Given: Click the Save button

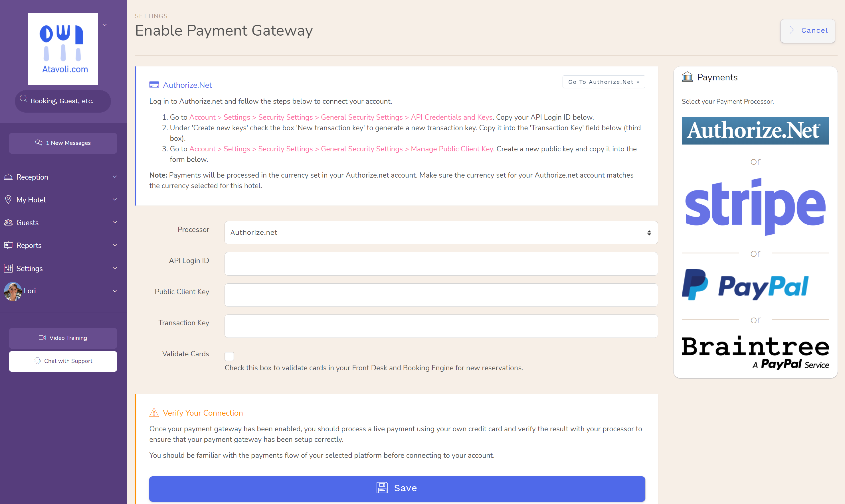Looking at the screenshot, I should click(397, 487).
